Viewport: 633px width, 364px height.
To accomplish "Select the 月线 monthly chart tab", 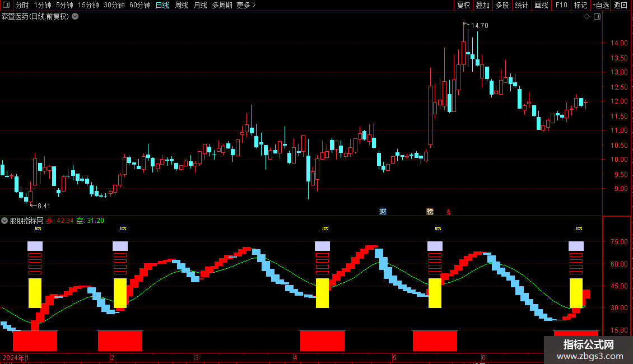I will [x=200, y=5].
